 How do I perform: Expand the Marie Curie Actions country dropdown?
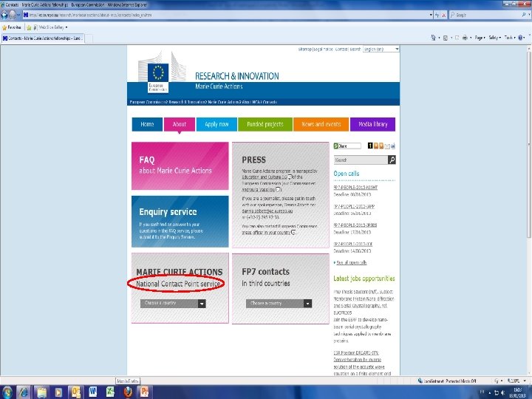point(173,304)
